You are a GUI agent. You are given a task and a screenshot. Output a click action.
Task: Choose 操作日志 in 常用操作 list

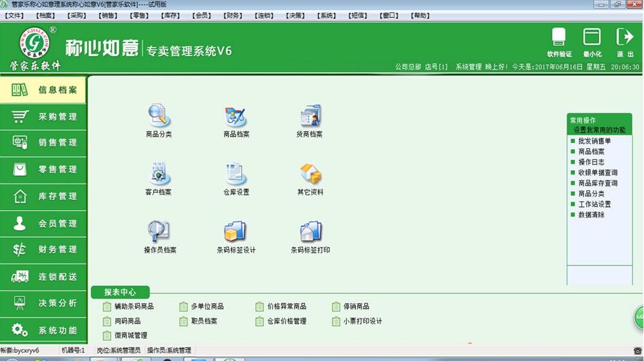(587, 162)
